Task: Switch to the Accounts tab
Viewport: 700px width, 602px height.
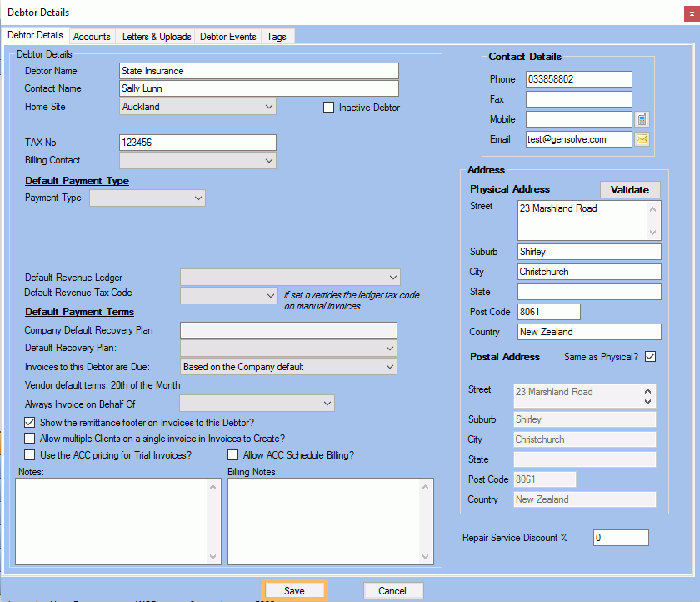Action: pos(92,36)
